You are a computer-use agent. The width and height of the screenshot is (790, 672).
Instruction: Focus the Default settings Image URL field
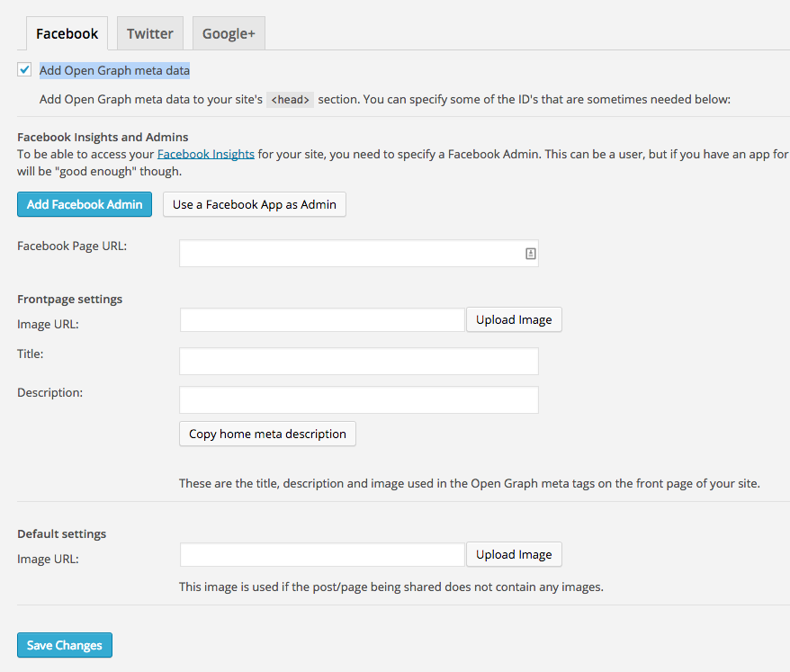pos(322,555)
